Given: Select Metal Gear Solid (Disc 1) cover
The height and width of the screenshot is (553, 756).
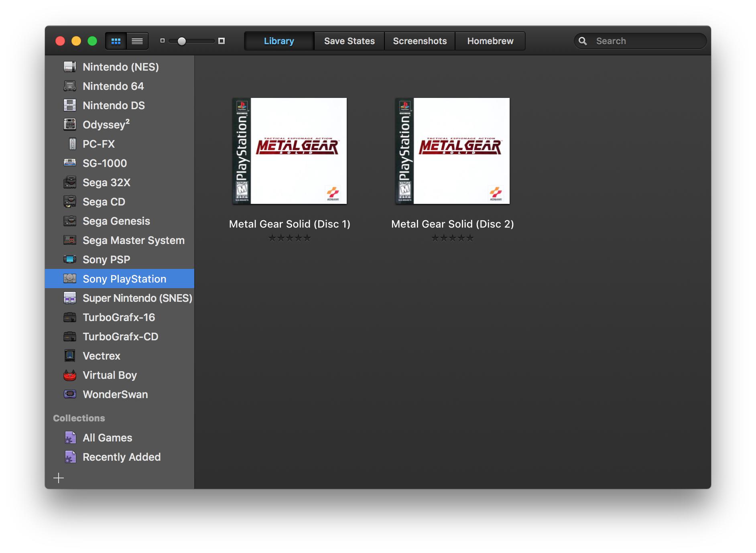Looking at the screenshot, I should pyautogui.click(x=290, y=151).
